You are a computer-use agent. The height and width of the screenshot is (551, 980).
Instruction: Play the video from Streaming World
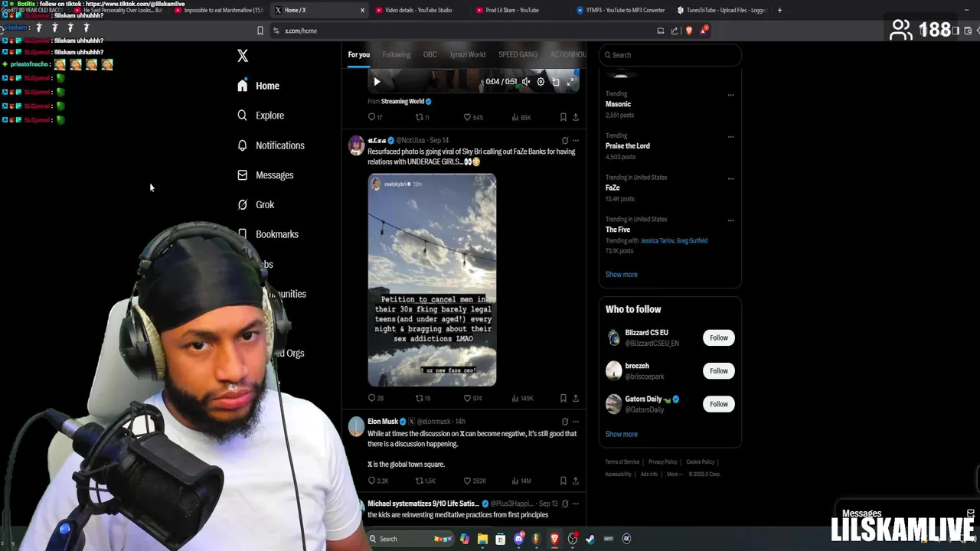(x=376, y=82)
